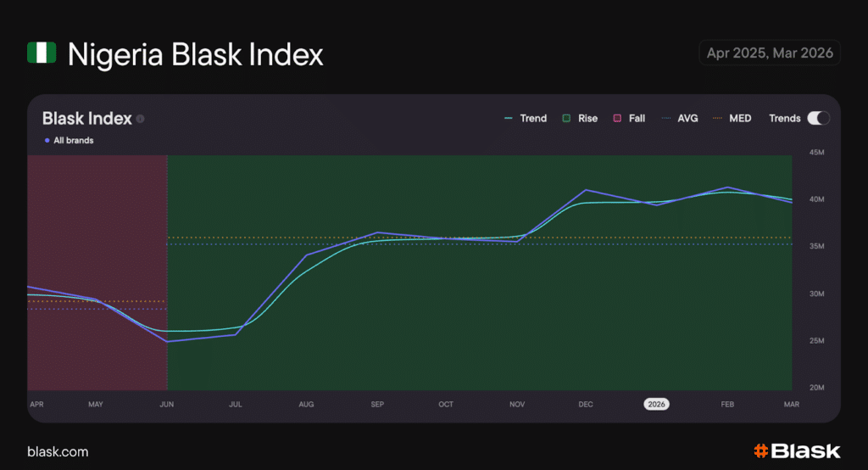The width and height of the screenshot is (868, 470).
Task: Click the Blask Index card heading
Action: tap(87, 118)
